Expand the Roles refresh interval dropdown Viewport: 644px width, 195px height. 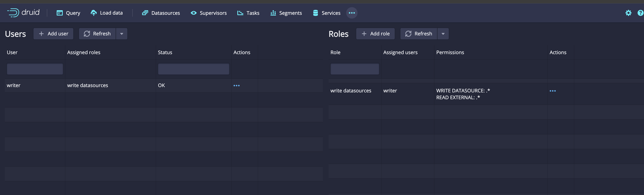(x=443, y=34)
